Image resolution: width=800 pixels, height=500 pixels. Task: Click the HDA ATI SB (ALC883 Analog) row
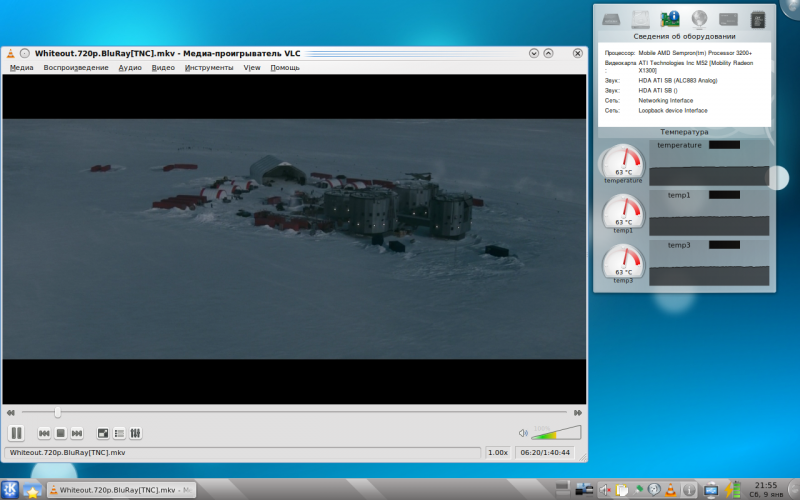[661, 81]
